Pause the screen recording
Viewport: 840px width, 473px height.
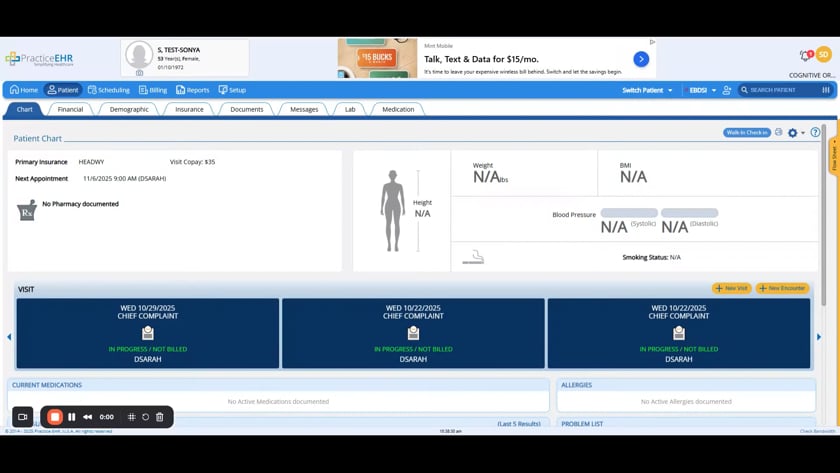72,417
